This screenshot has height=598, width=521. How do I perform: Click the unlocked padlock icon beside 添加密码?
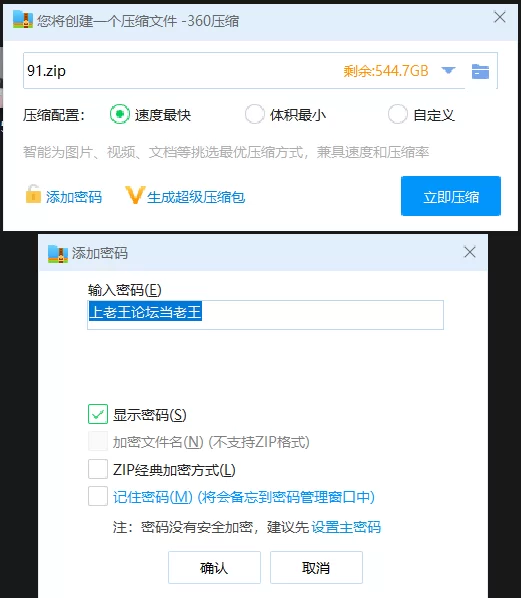click(x=33, y=194)
